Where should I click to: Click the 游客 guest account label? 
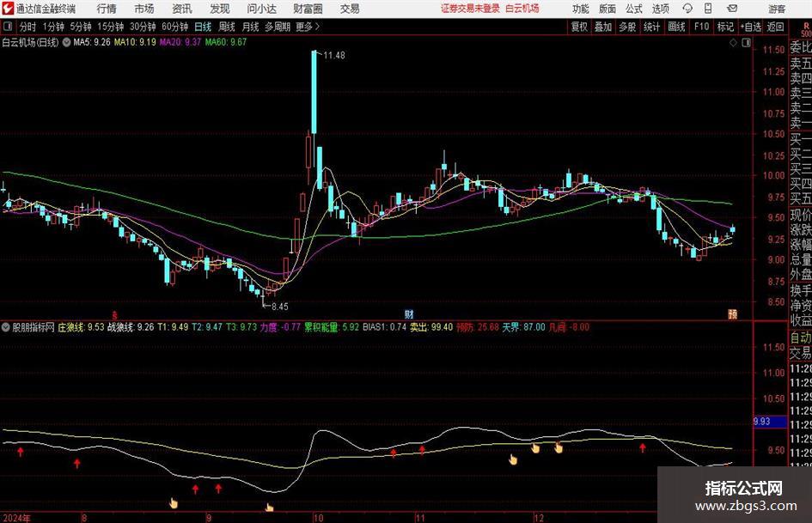[x=776, y=9]
